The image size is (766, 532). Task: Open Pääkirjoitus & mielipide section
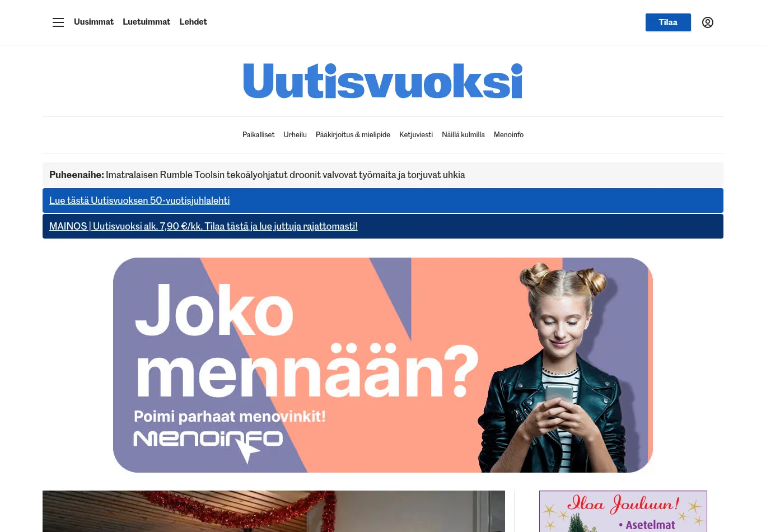click(x=353, y=135)
